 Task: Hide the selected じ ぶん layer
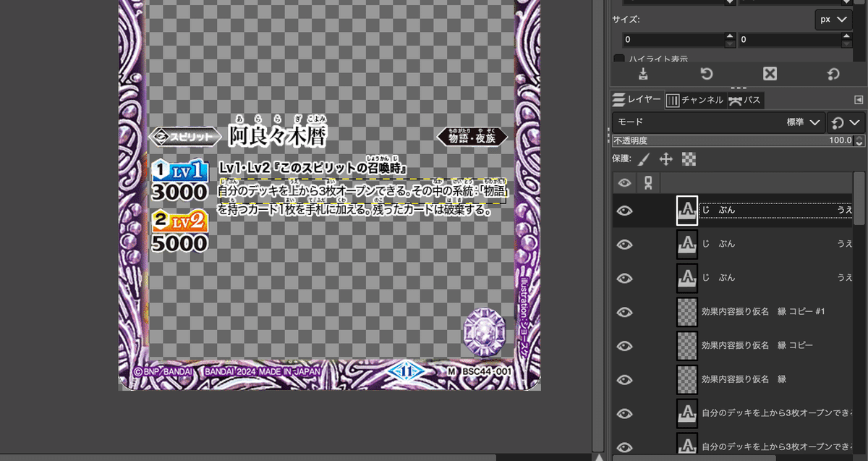coord(624,211)
